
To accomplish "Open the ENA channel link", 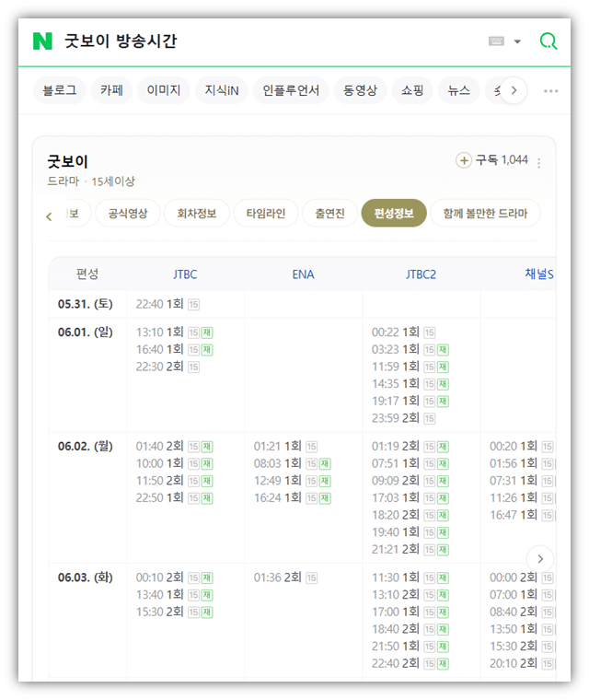I will click(x=303, y=274).
